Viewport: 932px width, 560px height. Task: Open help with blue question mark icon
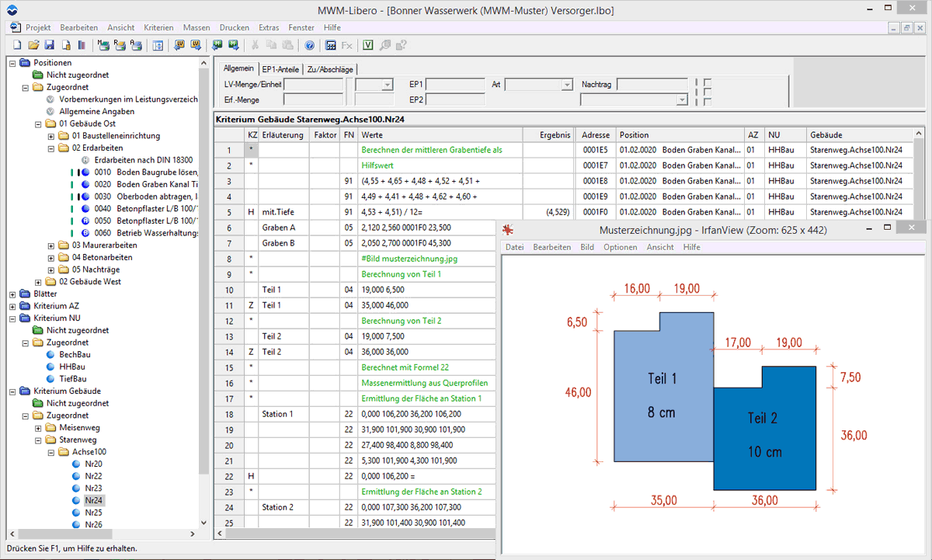[309, 45]
